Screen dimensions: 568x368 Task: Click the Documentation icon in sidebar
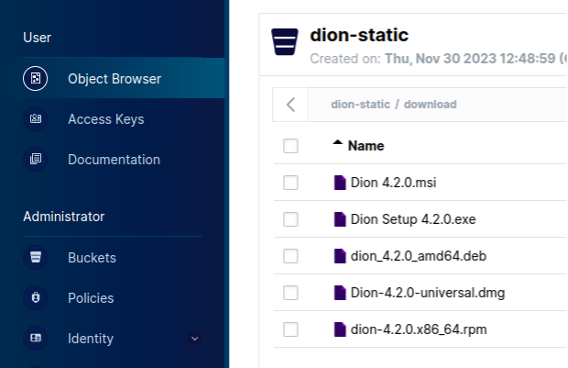35,159
